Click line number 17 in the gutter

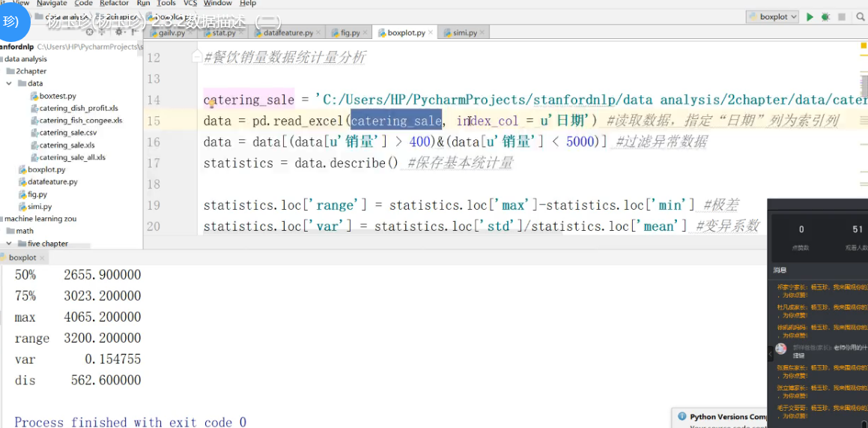[x=153, y=163]
